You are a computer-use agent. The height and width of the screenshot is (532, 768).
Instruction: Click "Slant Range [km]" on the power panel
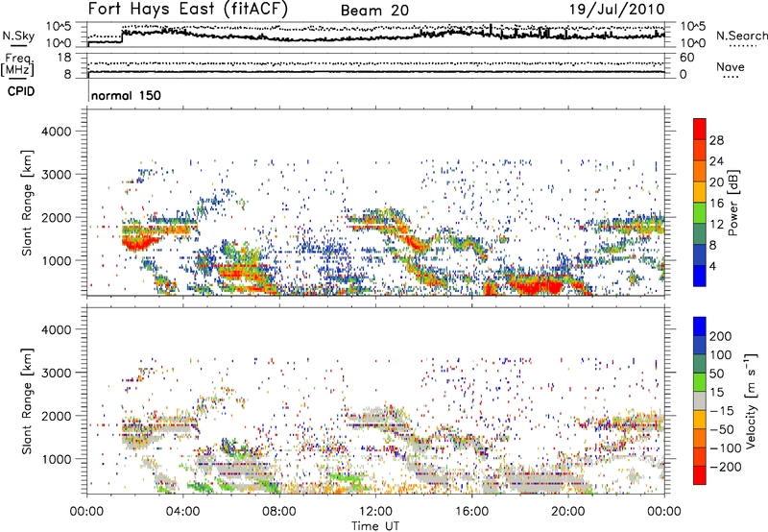coord(27,203)
